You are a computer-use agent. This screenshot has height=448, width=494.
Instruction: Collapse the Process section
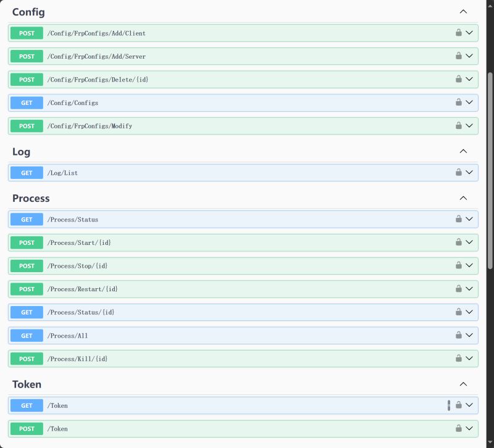(463, 198)
